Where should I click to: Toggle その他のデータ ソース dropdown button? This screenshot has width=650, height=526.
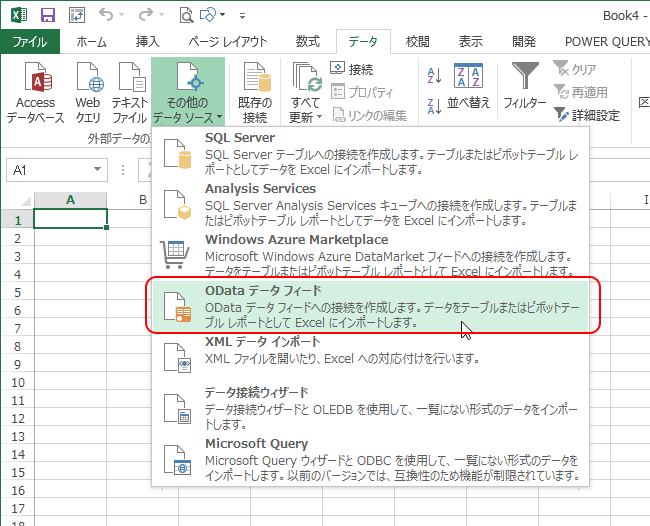(x=188, y=92)
